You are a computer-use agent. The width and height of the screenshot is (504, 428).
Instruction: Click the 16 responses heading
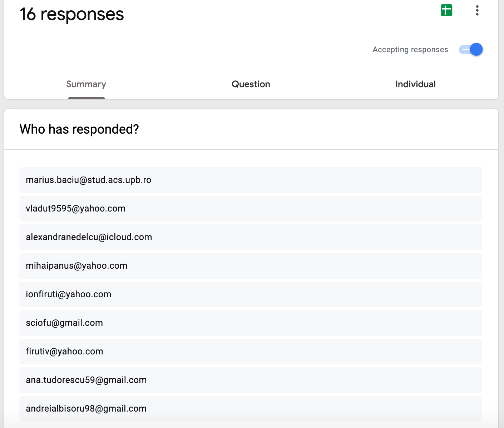[72, 14]
